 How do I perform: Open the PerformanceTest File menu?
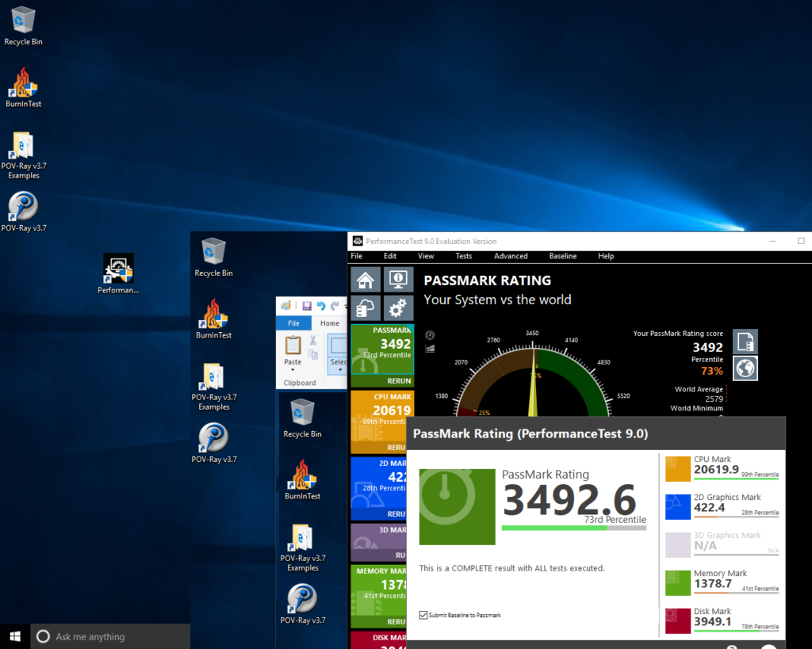click(357, 256)
